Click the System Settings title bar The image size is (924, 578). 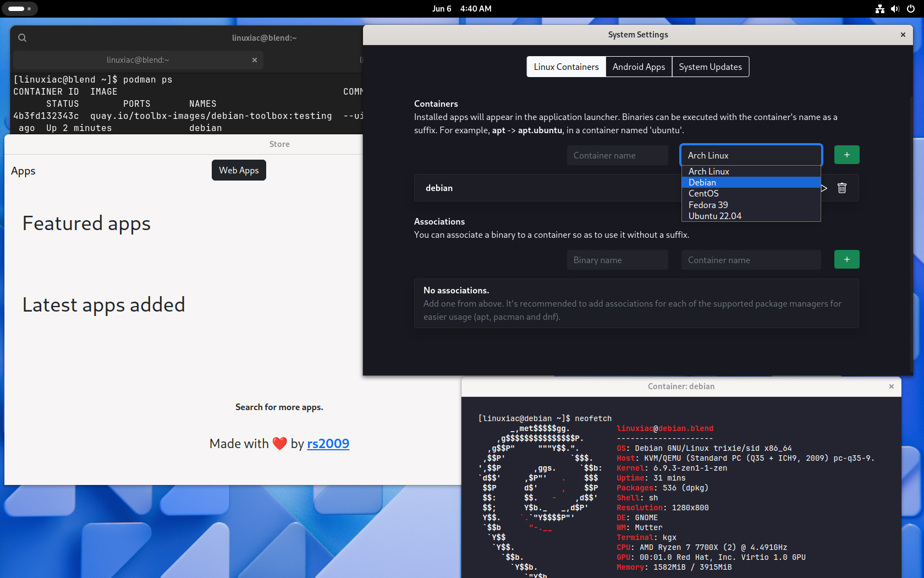pyautogui.click(x=638, y=35)
